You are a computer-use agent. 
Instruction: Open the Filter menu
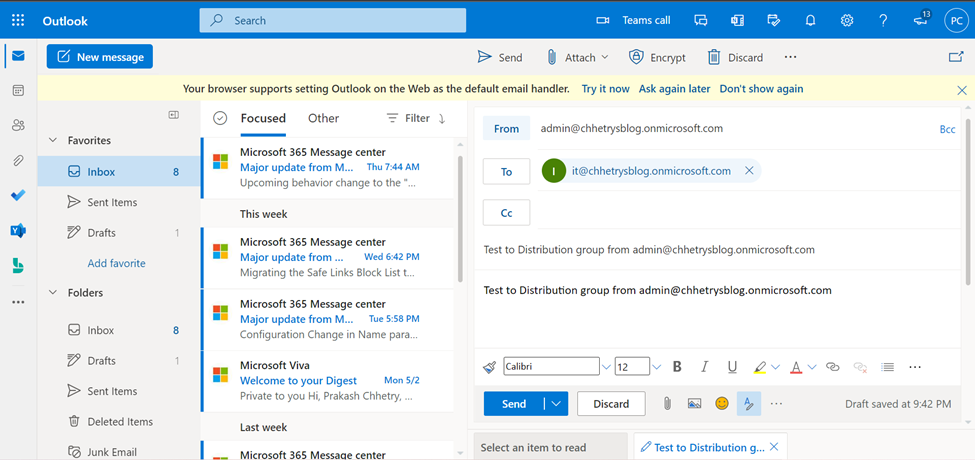(x=408, y=118)
